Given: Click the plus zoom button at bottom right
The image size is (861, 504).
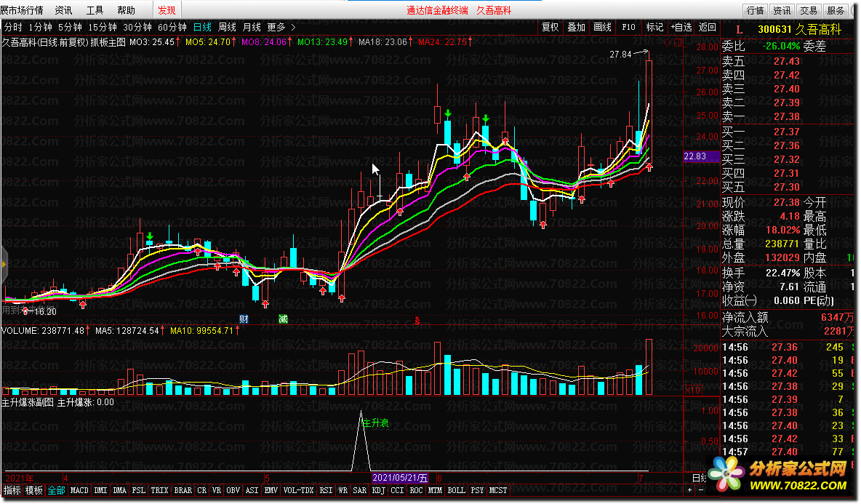Looking at the screenshot, I should tap(689, 489).
